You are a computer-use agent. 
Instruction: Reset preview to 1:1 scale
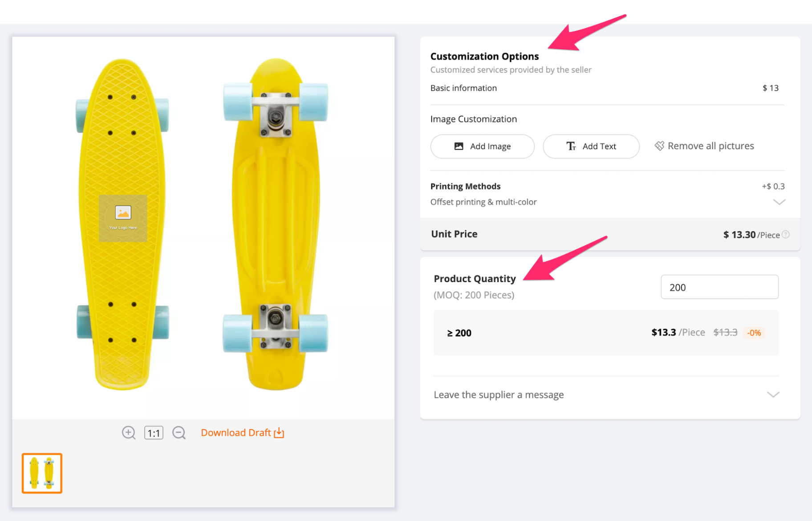click(154, 433)
